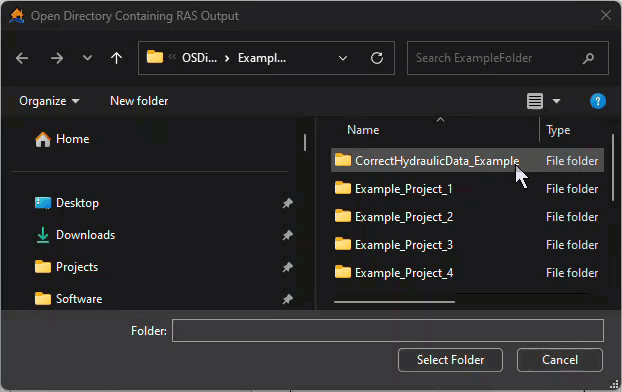Viewport: 622px width, 392px height.
Task: Close the Open Directory dialog
Action: [x=606, y=15]
